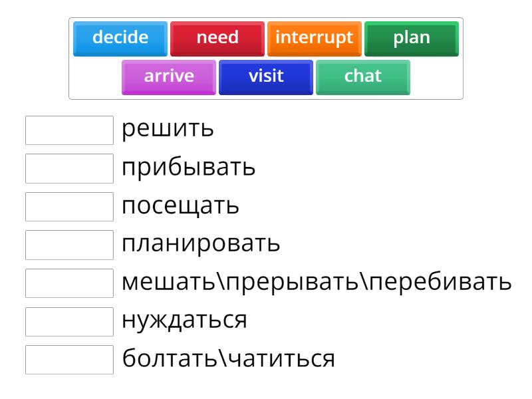Click the blue "decide" word tile
The height and width of the screenshot is (399, 532).
click(120, 38)
